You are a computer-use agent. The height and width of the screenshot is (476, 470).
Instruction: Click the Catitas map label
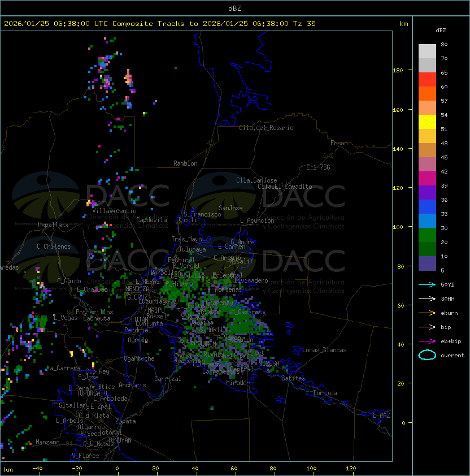point(293,379)
